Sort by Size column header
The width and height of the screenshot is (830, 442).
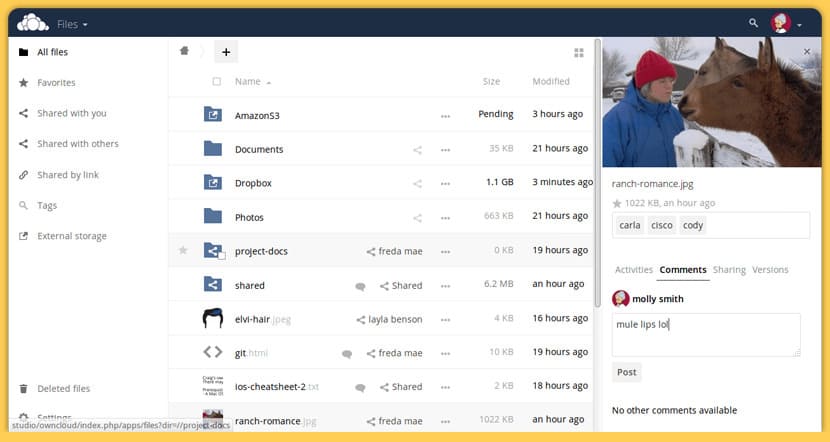coord(491,82)
